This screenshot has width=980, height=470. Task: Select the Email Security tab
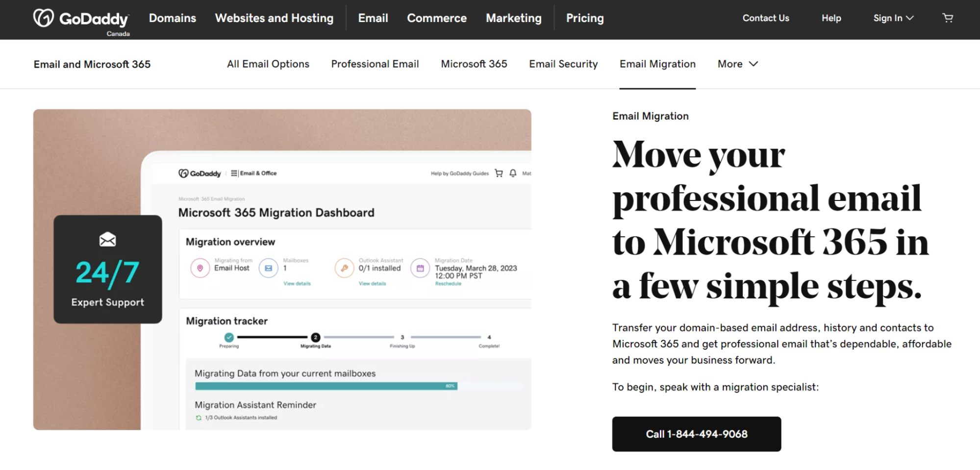tap(563, 64)
